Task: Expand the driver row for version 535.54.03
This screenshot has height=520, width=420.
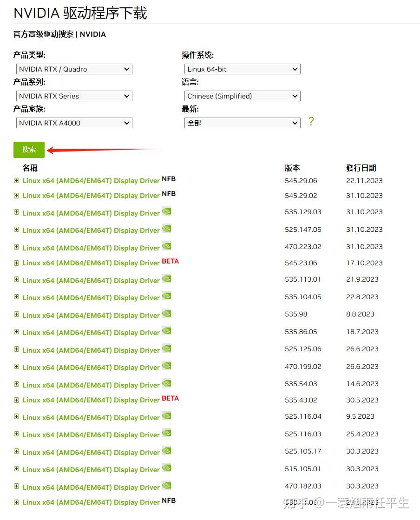Action: 17,384
